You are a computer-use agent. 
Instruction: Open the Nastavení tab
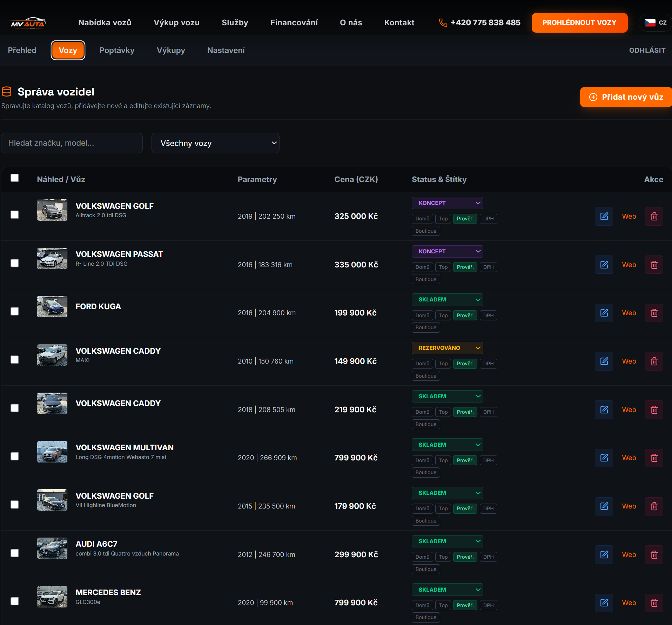[226, 50]
